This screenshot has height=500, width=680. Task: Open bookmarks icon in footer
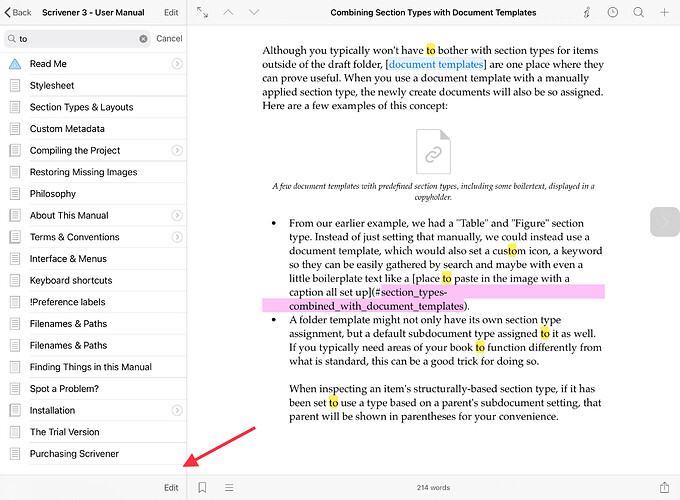pyautogui.click(x=202, y=488)
